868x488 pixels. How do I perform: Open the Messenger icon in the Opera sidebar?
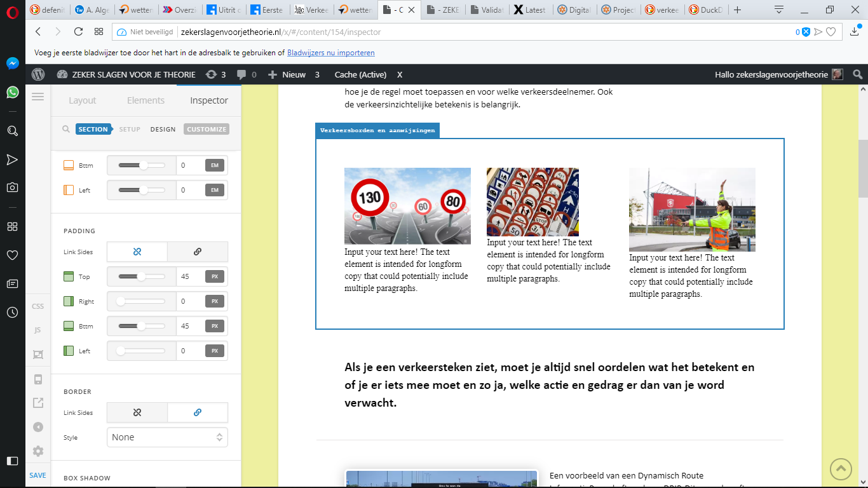(12, 64)
